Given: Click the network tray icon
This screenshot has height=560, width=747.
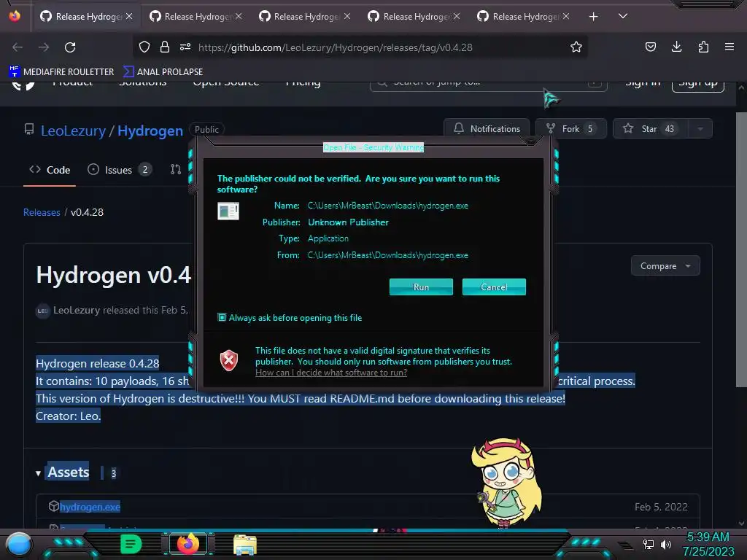Looking at the screenshot, I should (x=648, y=544).
